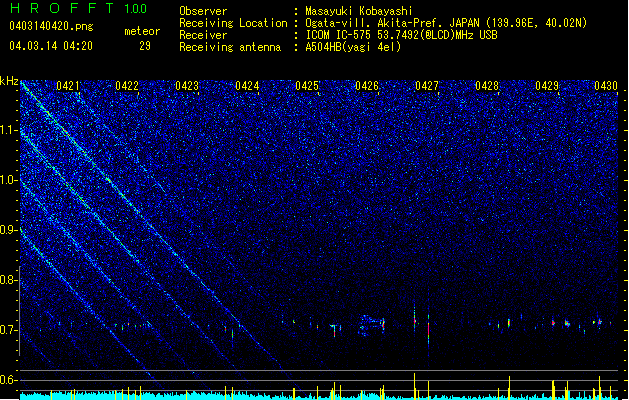The image size is (629, 400).
Task: Click the file name 0403140420.png
Action: 51,26
